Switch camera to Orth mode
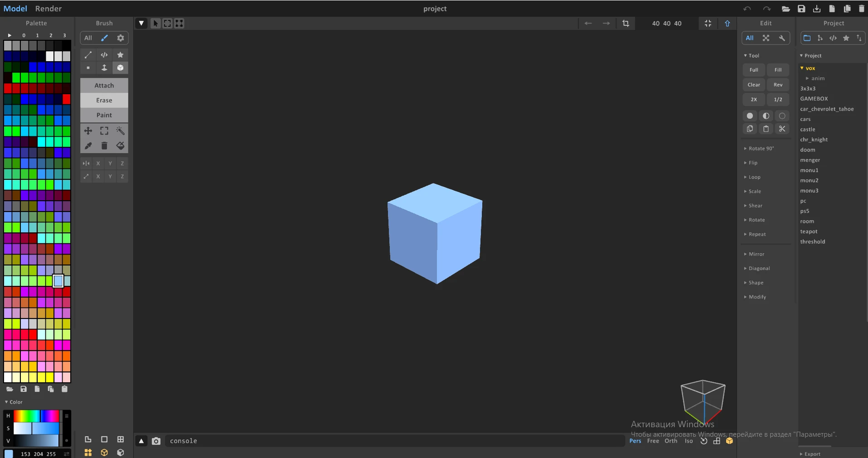The height and width of the screenshot is (458, 868). [671, 441]
